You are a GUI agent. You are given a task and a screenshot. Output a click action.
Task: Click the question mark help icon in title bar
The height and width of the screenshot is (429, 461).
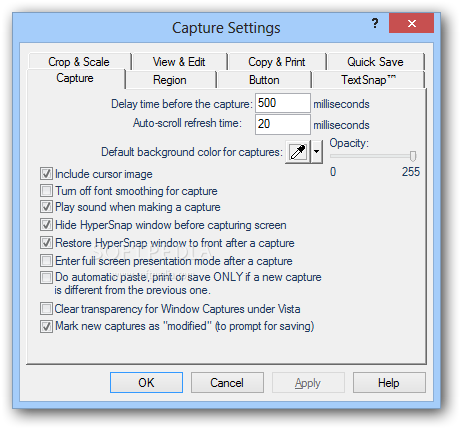coord(375,23)
